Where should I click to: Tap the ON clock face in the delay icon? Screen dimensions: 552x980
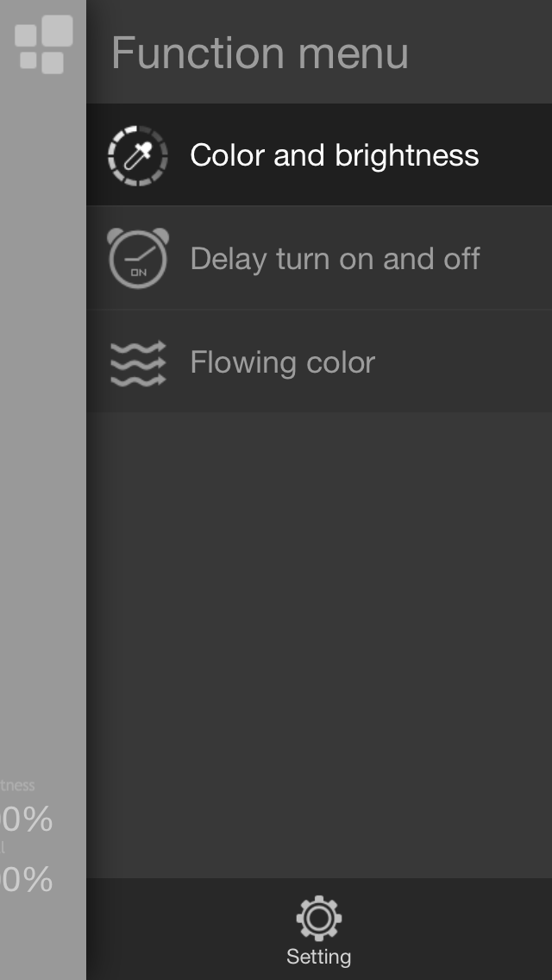(138, 261)
